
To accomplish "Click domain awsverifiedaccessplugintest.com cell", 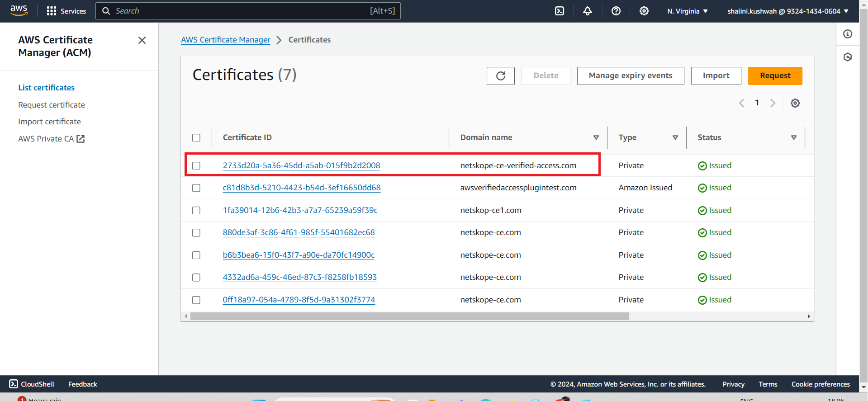I will (x=518, y=188).
